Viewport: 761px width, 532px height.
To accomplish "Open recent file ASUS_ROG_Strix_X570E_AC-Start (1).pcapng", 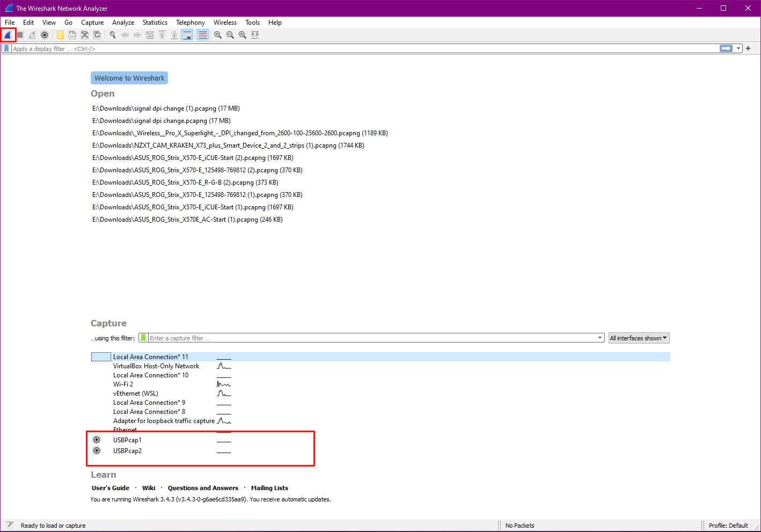I will pos(187,220).
